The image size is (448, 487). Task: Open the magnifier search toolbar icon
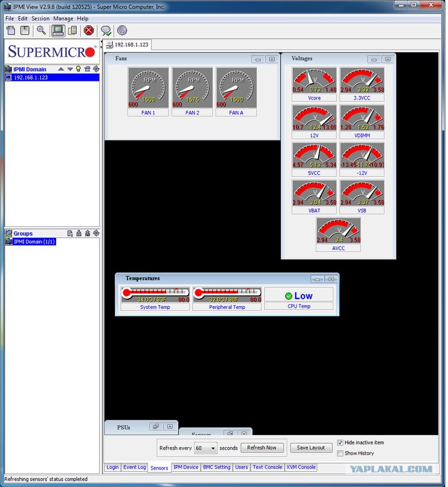pyautogui.click(x=41, y=30)
